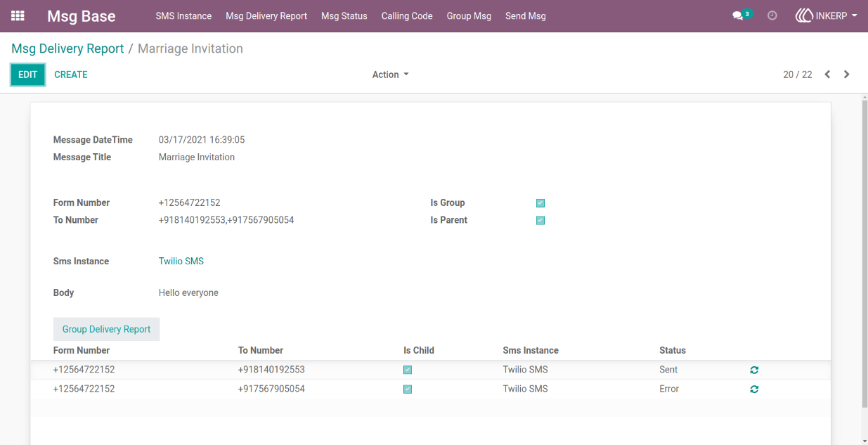Select the Group Delivery Report tab
The width and height of the screenshot is (868, 445).
pyautogui.click(x=107, y=329)
